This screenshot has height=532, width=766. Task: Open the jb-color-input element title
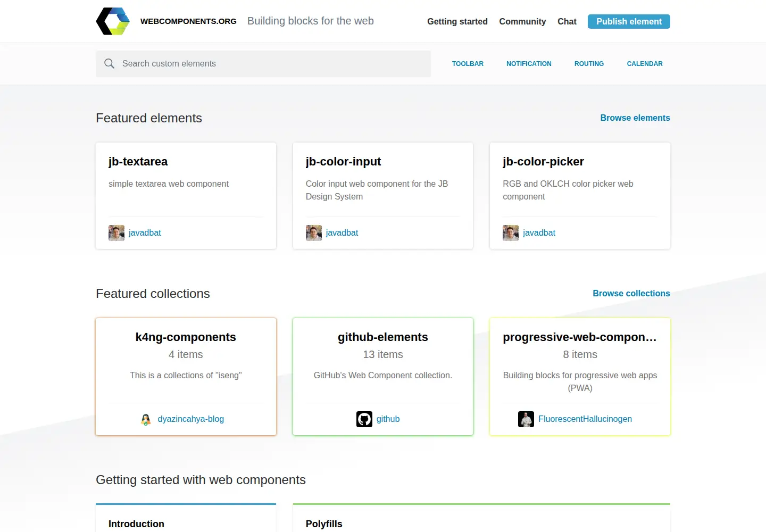coord(343,162)
